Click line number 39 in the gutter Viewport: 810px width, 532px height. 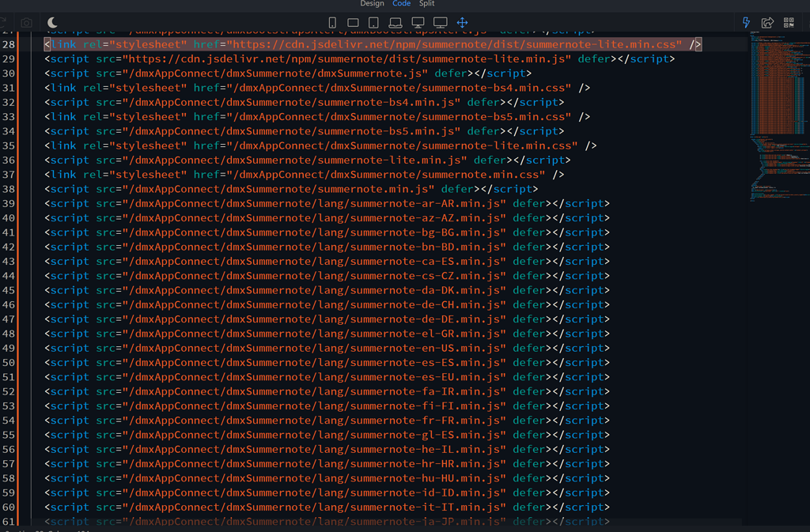point(9,203)
